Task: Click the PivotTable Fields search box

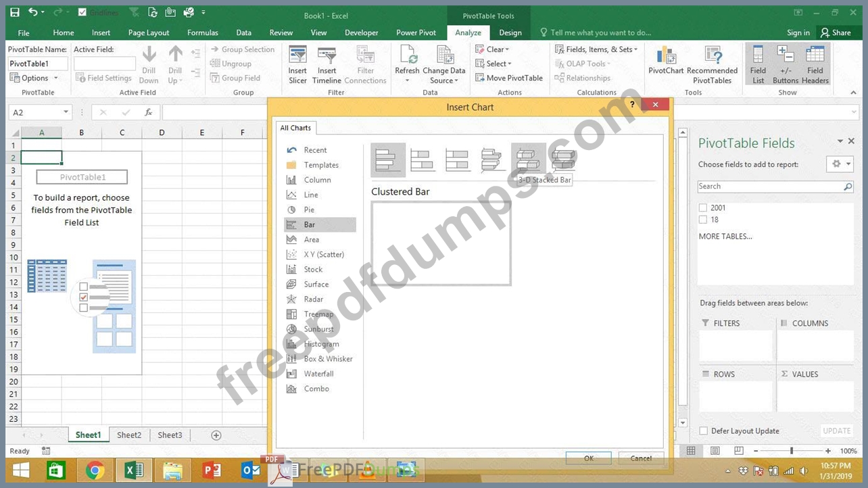Action: [775, 187]
